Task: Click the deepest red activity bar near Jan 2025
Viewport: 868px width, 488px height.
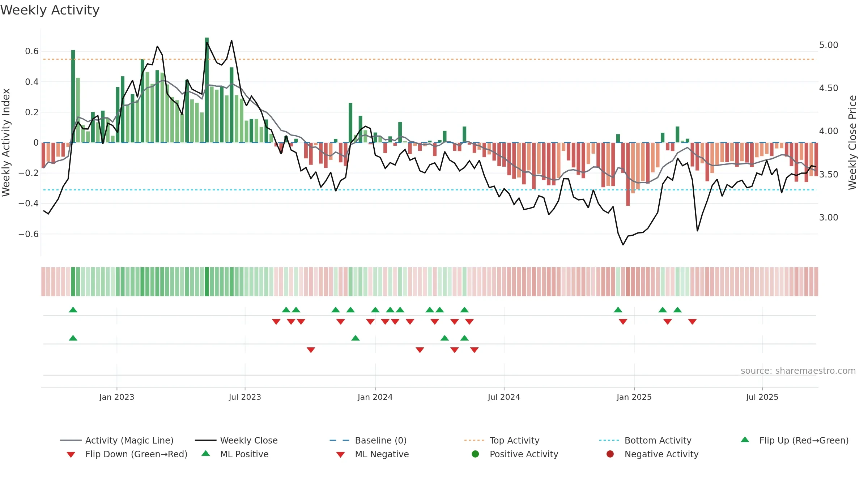Action: point(628,174)
